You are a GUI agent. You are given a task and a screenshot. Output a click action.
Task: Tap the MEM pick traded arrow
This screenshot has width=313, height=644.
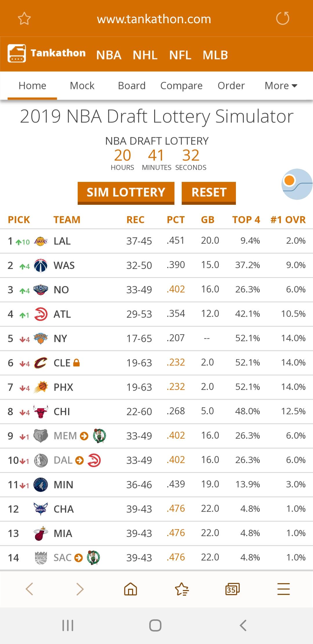(x=84, y=436)
